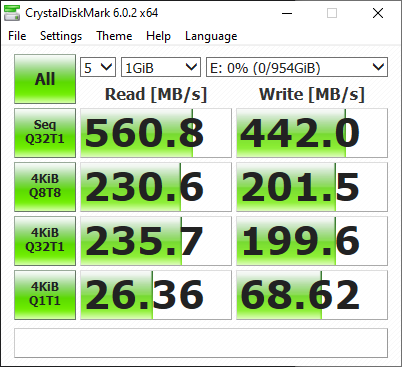Run all benchmarks with All button

point(45,79)
